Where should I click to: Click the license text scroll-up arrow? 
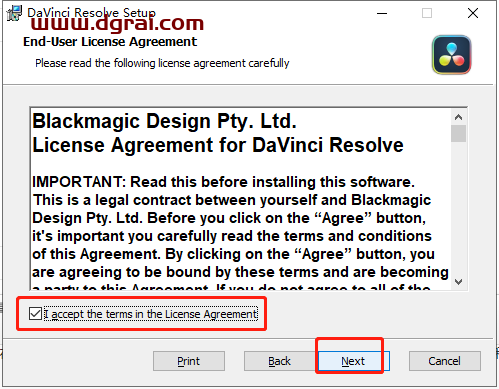459,117
